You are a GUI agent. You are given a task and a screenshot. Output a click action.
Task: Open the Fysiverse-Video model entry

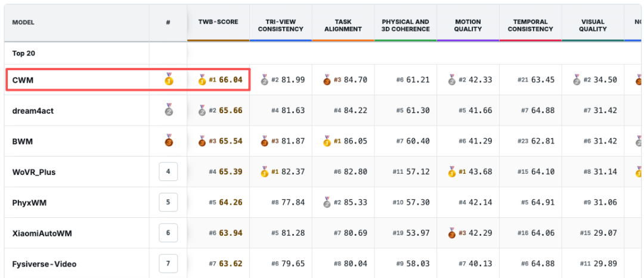coord(44,264)
